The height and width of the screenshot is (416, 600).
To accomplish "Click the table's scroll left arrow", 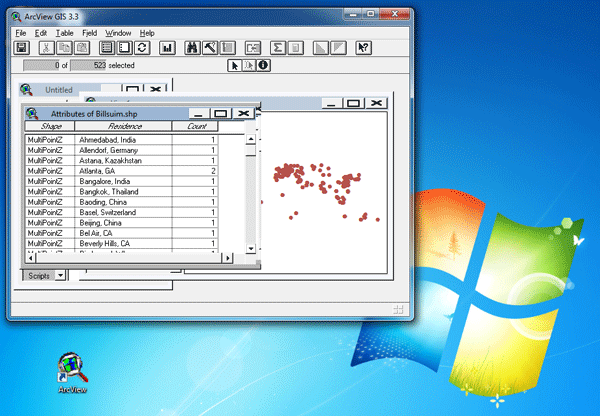I will (x=31, y=258).
